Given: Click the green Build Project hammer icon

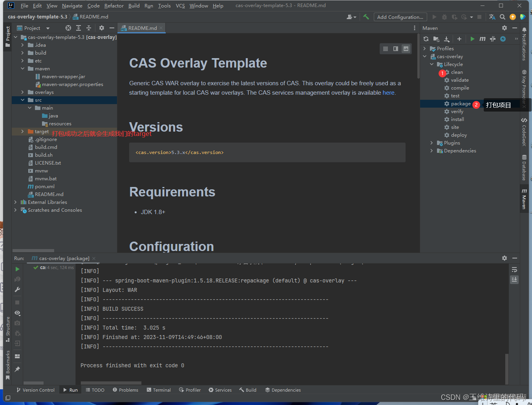Looking at the screenshot, I should [366, 17].
